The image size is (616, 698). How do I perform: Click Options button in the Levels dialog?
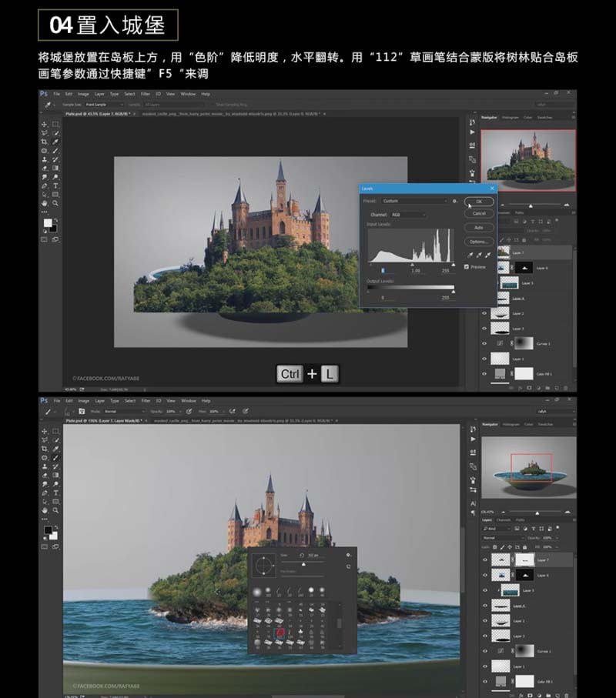pos(479,242)
